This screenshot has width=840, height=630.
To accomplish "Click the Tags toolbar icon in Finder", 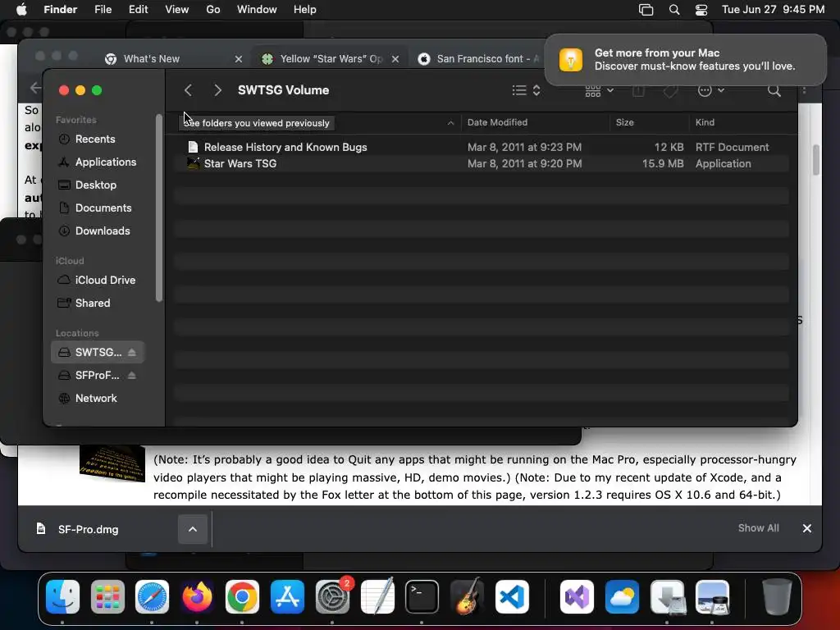I will [670, 91].
